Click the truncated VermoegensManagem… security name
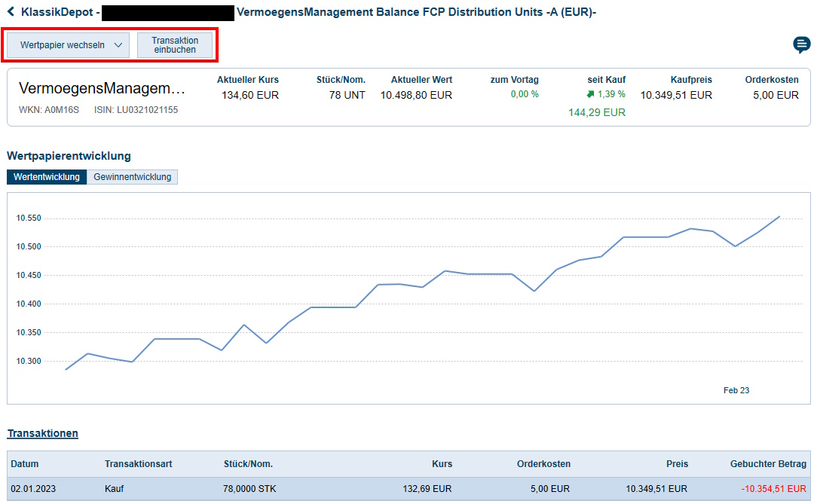The height and width of the screenshot is (504, 814). coord(103,88)
